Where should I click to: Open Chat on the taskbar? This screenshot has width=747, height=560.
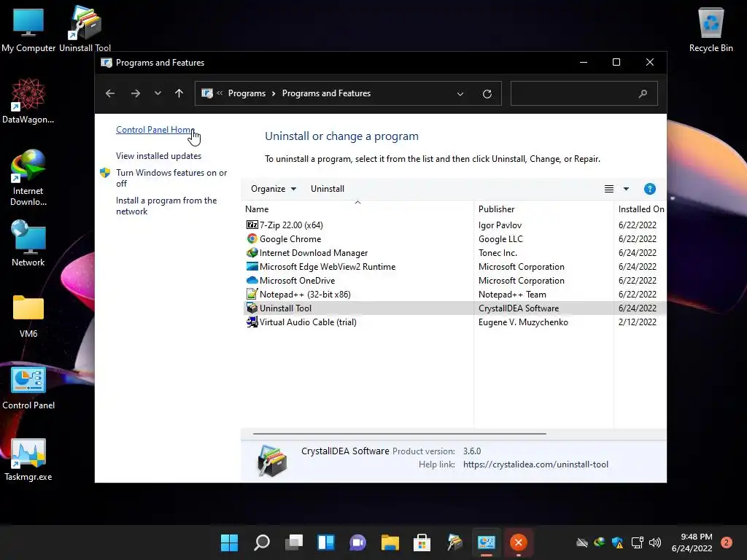tap(357, 542)
